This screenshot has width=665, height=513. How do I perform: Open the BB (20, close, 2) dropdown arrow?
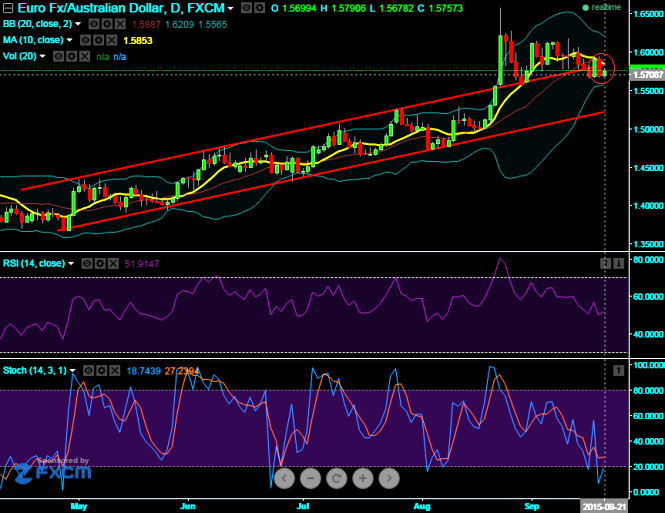click(x=78, y=24)
